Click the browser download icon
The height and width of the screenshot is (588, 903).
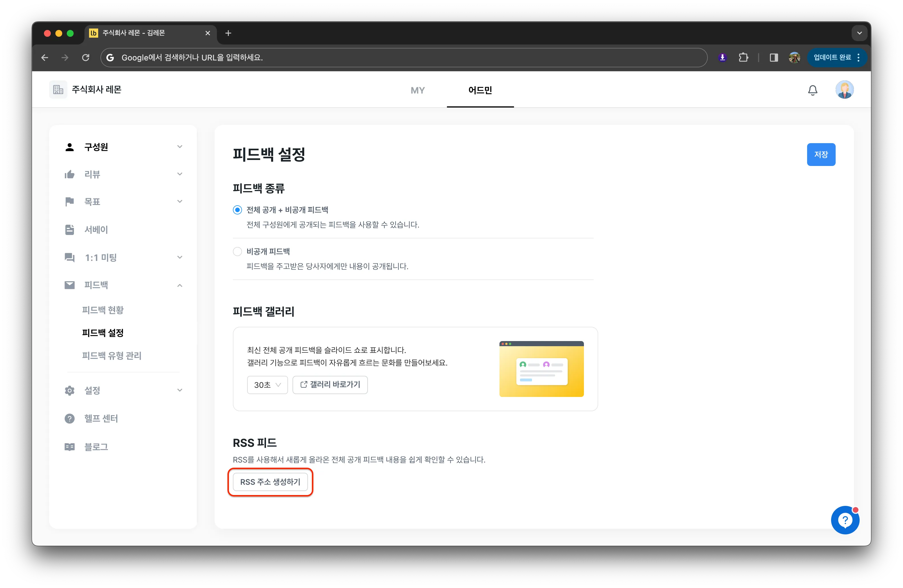722,58
